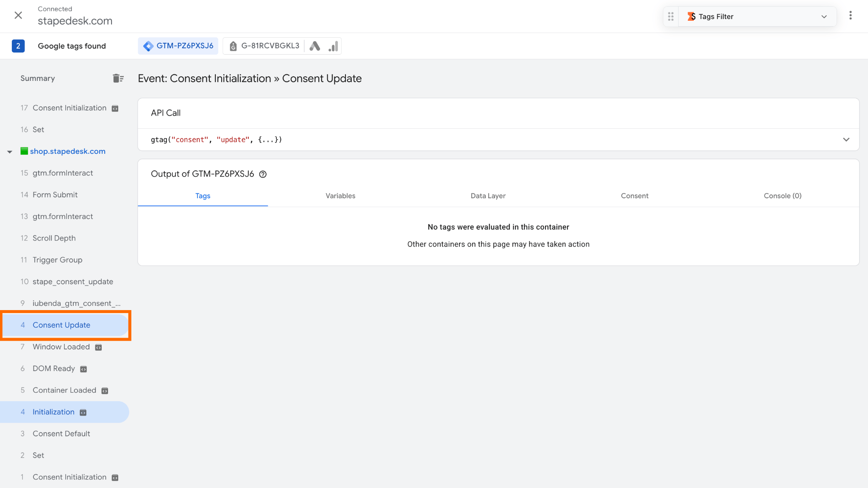Select event 4 Initialization
Image resolution: width=868 pixels, height=488 pixels.
(64, 412)
